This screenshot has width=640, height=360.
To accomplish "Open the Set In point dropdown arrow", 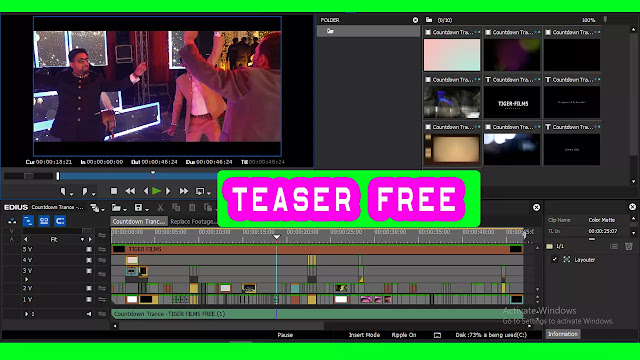I will (71, 193).
